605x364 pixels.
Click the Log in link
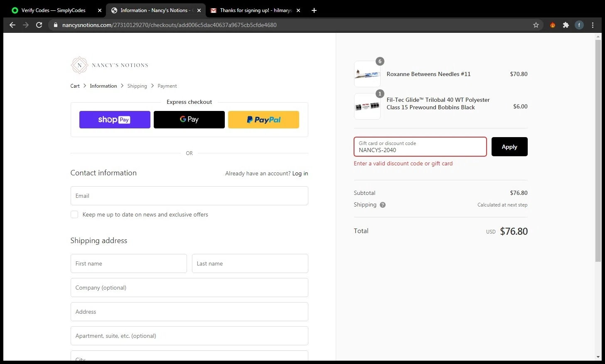[300, 173]
